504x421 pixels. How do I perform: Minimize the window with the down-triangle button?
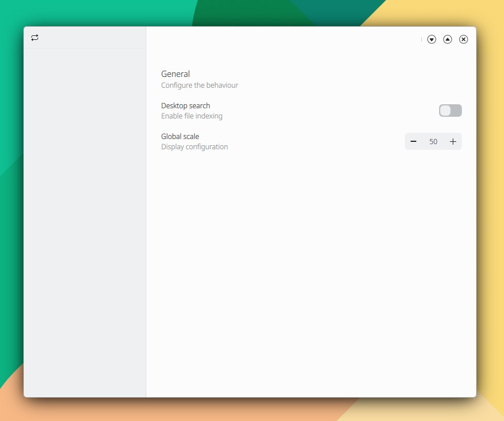click(x=432, y=39)
